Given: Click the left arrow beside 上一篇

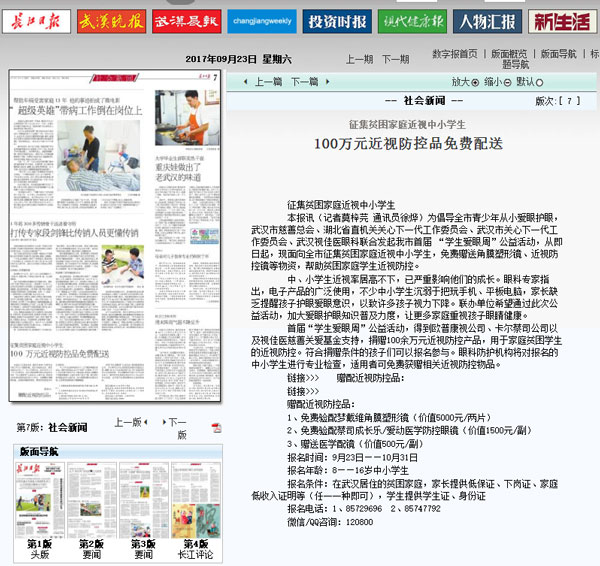Looking at the screenshot, I should (x=246, y=82).
